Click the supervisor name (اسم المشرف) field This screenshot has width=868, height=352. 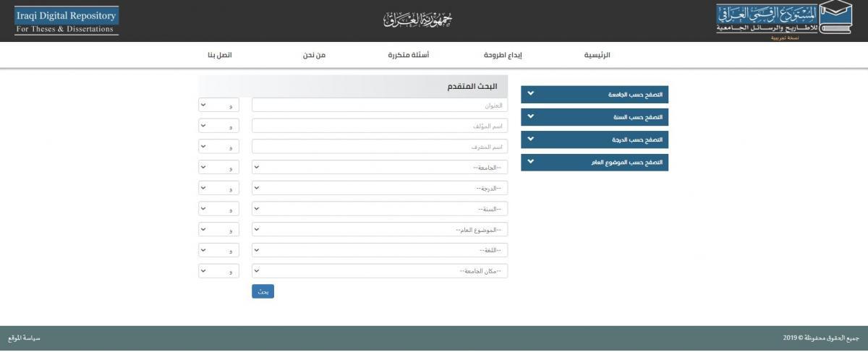coord(380,147)
